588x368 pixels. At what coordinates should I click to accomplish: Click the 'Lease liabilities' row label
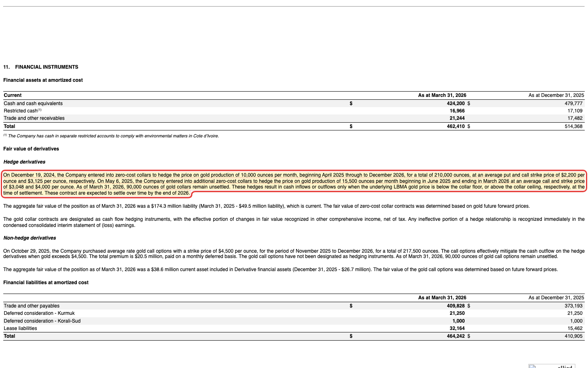pos(20,328)
